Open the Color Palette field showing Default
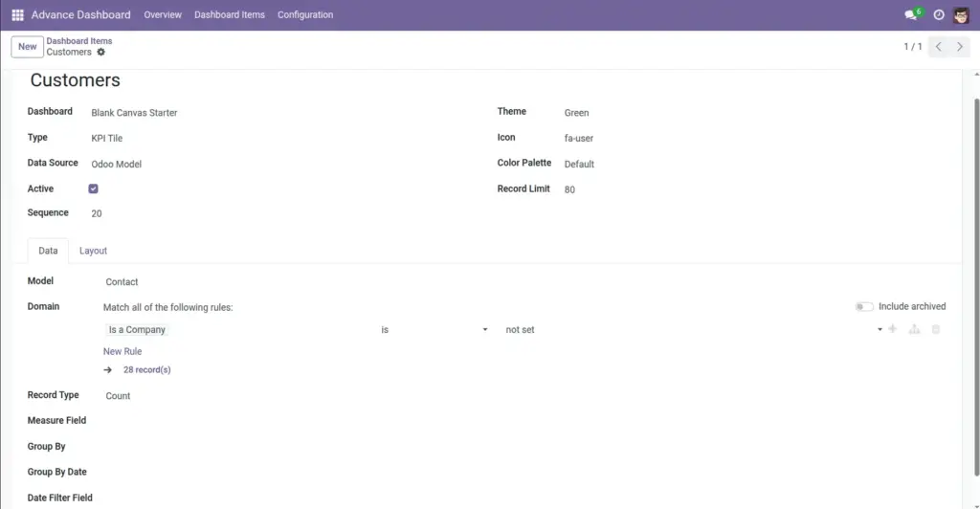Screen dimensions: 980x509 click(756, 165)
